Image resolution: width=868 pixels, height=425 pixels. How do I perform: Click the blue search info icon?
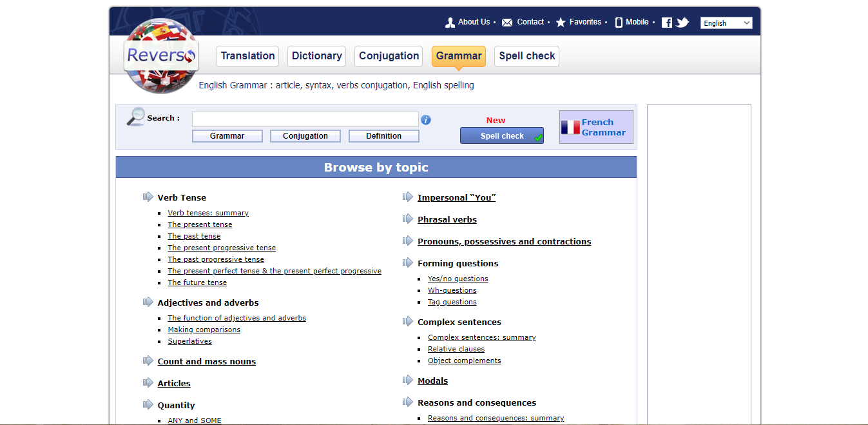(426, 120)
